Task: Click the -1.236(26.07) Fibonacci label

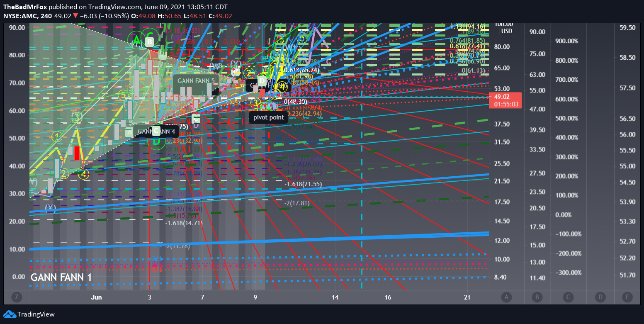Action: point(304,164)
